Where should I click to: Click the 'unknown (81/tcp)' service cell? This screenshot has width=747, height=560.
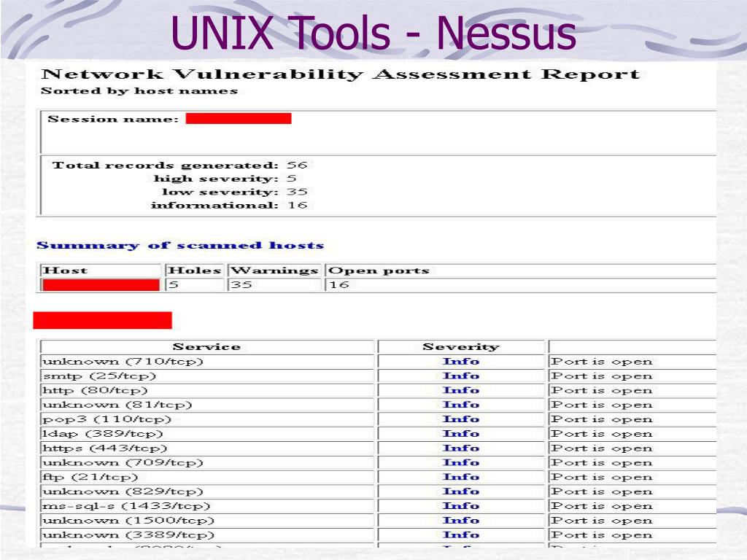coord(207,405)
